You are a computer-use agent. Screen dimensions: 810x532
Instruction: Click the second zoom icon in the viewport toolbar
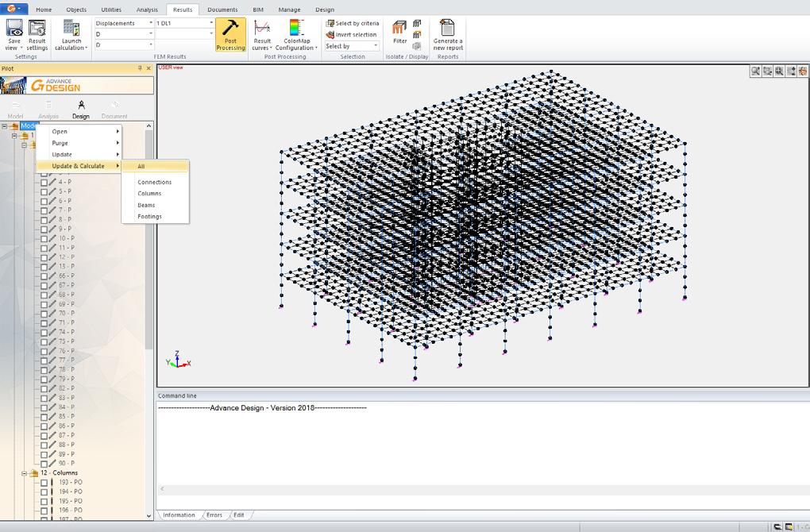pos(767,71)
